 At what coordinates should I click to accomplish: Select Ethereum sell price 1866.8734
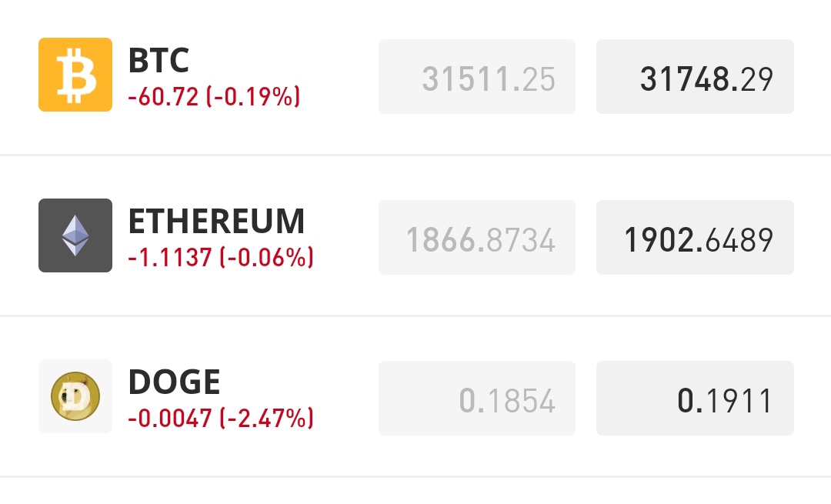point(477,238)
